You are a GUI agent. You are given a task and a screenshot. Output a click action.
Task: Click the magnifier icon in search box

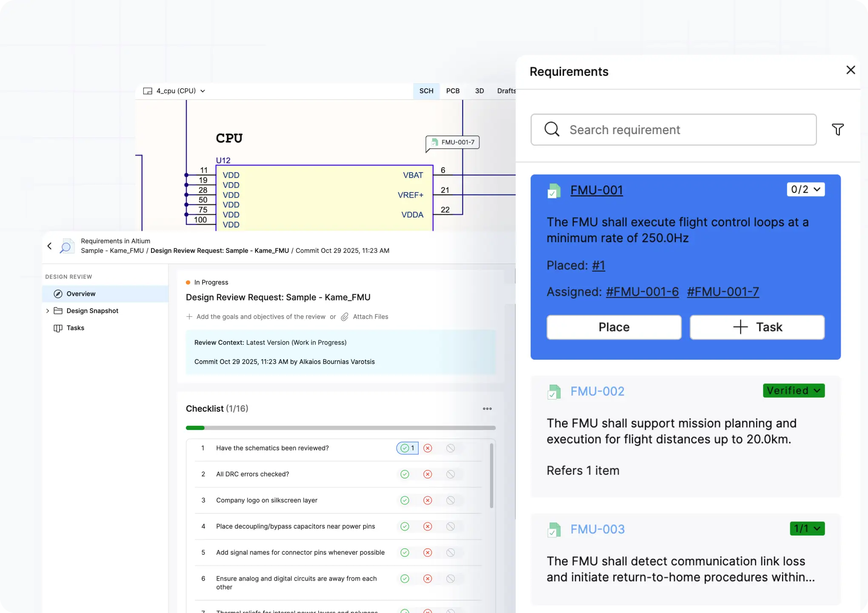(552, 129)
